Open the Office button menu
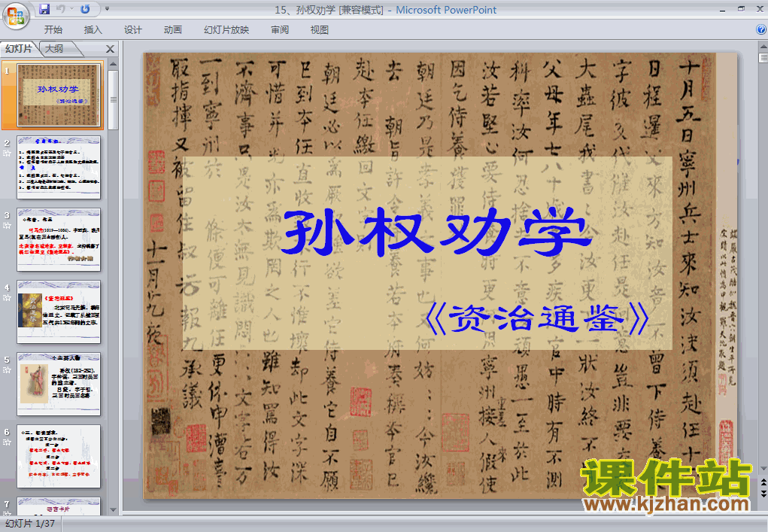Viewport: 768px width, 532px height. (16, 16)
